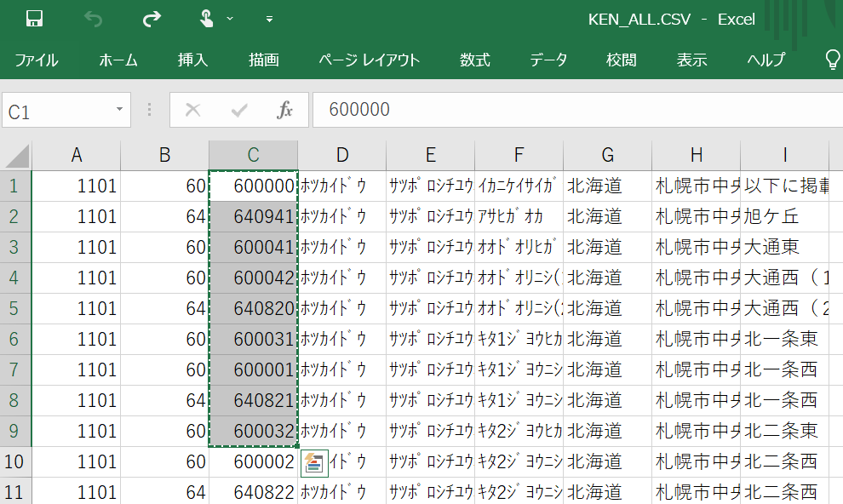The height and width of the screenshot is (504, 843).
Task: Toggle touch/mouse mode icon
Action: (x=206, y=20)
